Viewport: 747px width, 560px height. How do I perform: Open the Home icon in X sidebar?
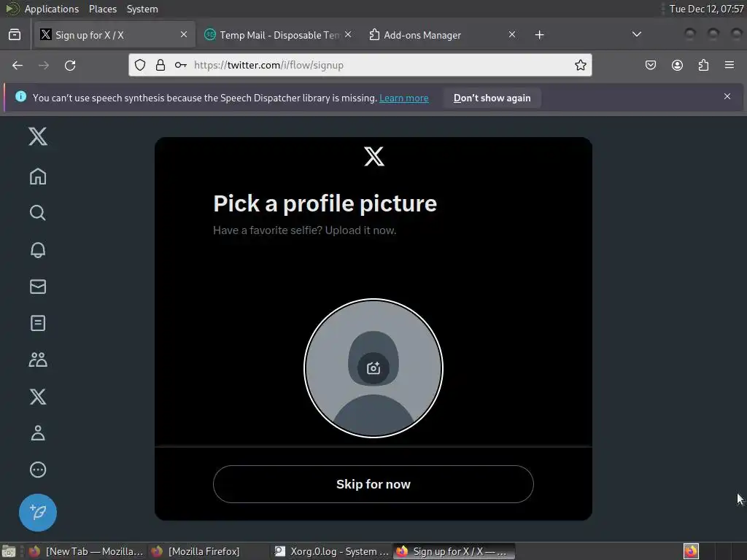coord(38,176)
